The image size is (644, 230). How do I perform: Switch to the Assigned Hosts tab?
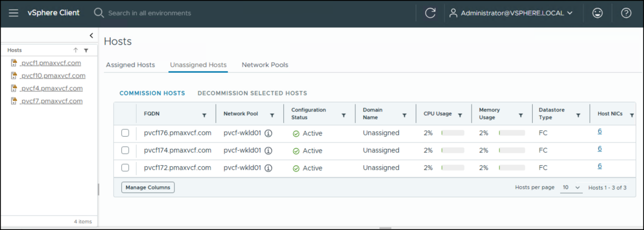130,65
